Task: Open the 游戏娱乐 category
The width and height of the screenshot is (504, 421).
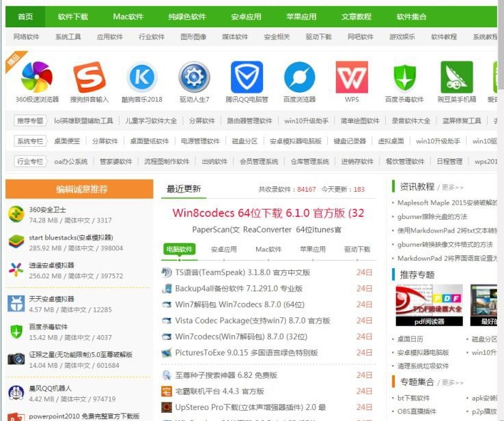Action: (402, 37)
